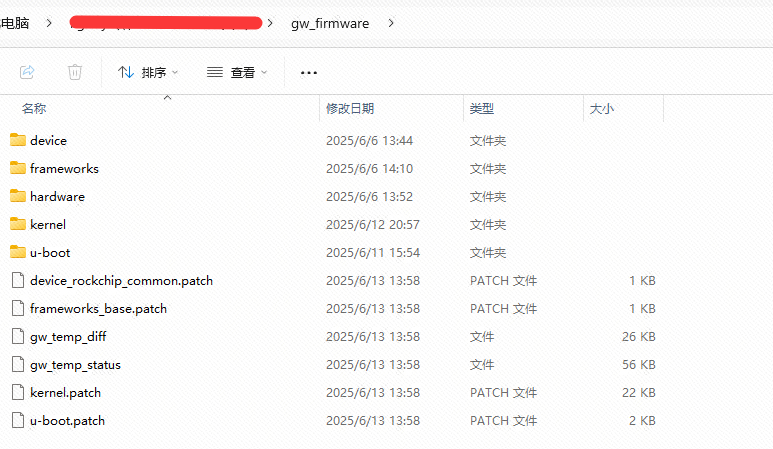Screen dimensions: 773x449
Task: Select device_rockchip_common.patch file name
Action: tap(121, 281)
